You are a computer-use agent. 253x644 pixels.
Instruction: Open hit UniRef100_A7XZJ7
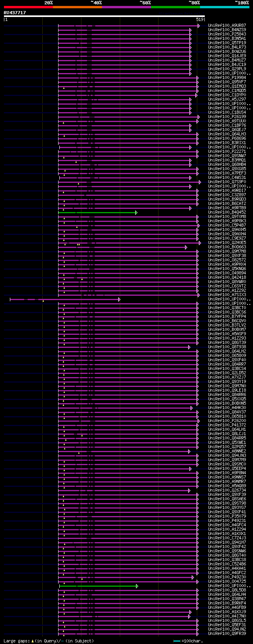coord(227,377)
